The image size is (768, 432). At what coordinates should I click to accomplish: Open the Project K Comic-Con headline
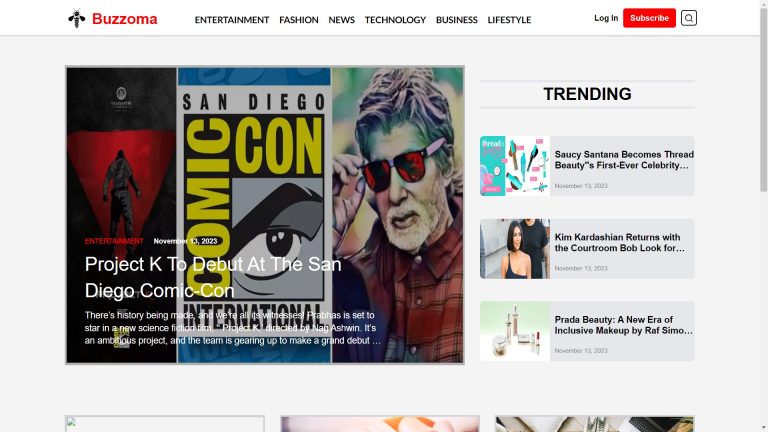(x=212, y=277)
